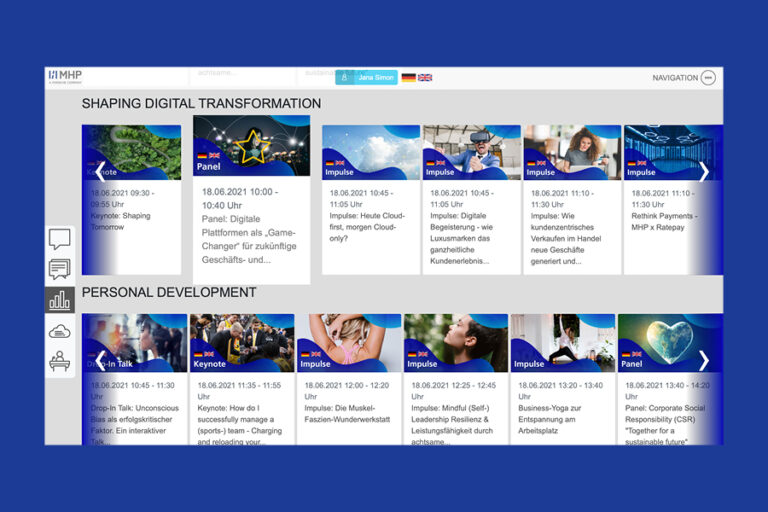The height and width of the screenshot is (512, 768).
Task: Click the cloud icon in sidebar
Action: click(x=59, y=331)
